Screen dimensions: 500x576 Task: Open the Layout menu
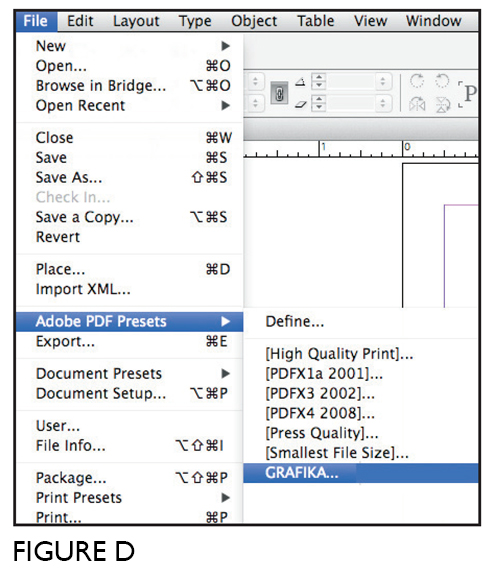136,21
